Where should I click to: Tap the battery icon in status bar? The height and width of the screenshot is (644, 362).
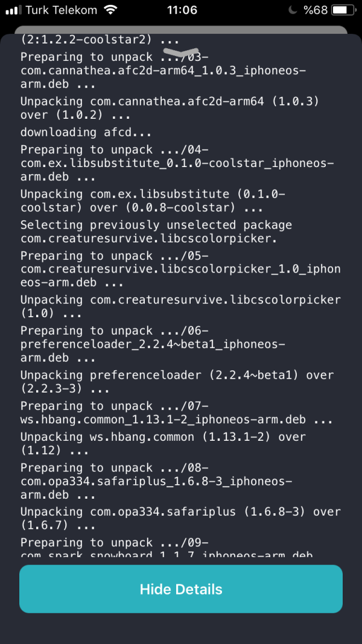pos(341,10)
